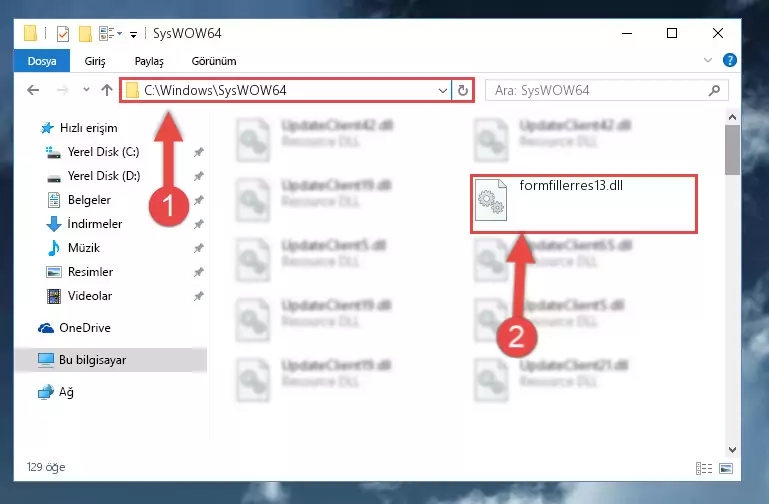Click the Properties checkmark icon in title bar
The height and width of the screenshot is (504, 769).
pyautogui.click(x=63, y=33)
